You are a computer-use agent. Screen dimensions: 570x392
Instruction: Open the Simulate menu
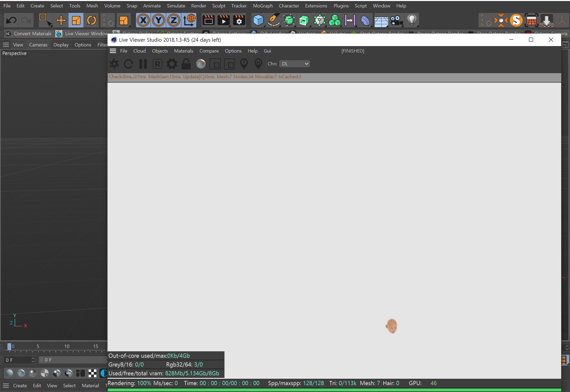[176, 6]
